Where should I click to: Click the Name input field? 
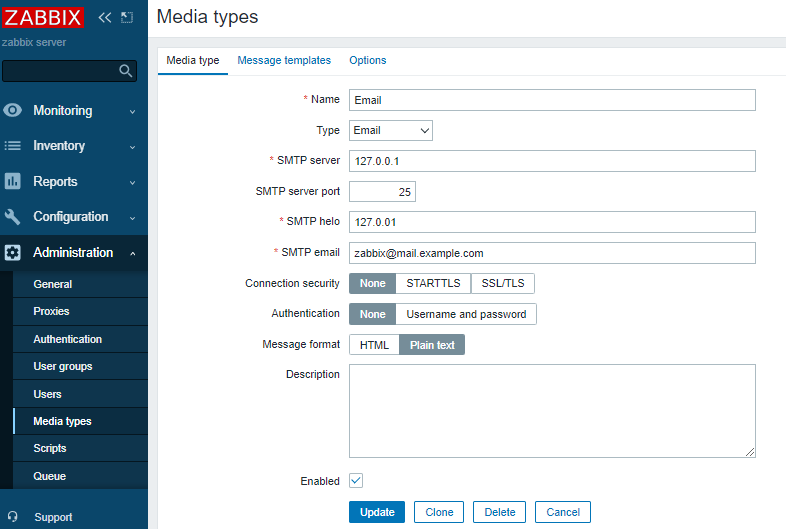(x=552, y=100)
